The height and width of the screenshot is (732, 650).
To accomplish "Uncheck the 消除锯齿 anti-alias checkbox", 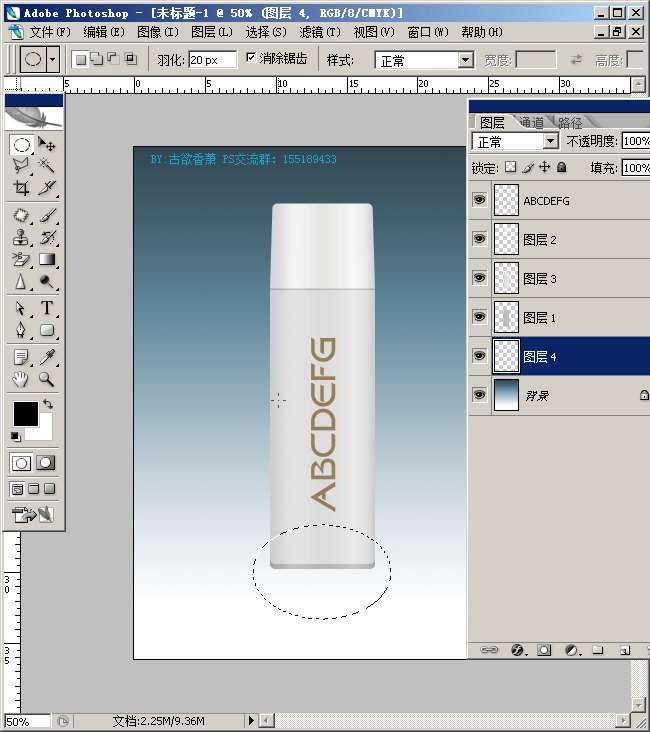I will click(250, 58).
